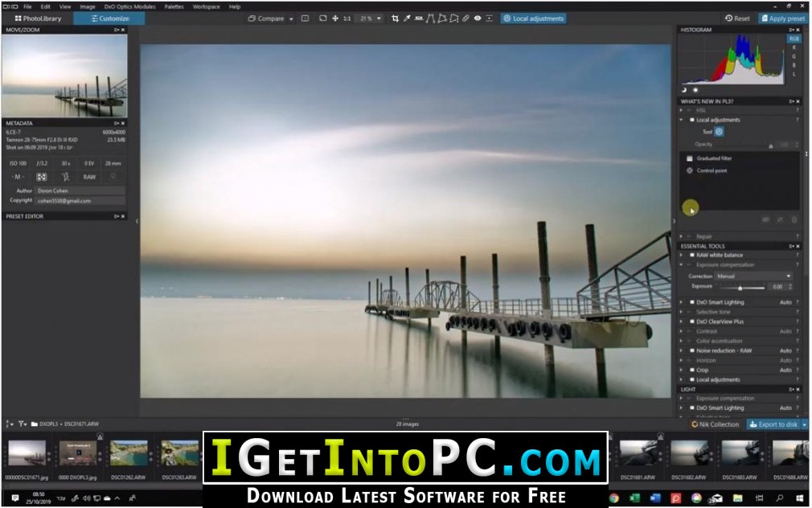This screenshot has width=812, height=508.
Task: Click the Control point icon
Action: [x=689, y=170]
